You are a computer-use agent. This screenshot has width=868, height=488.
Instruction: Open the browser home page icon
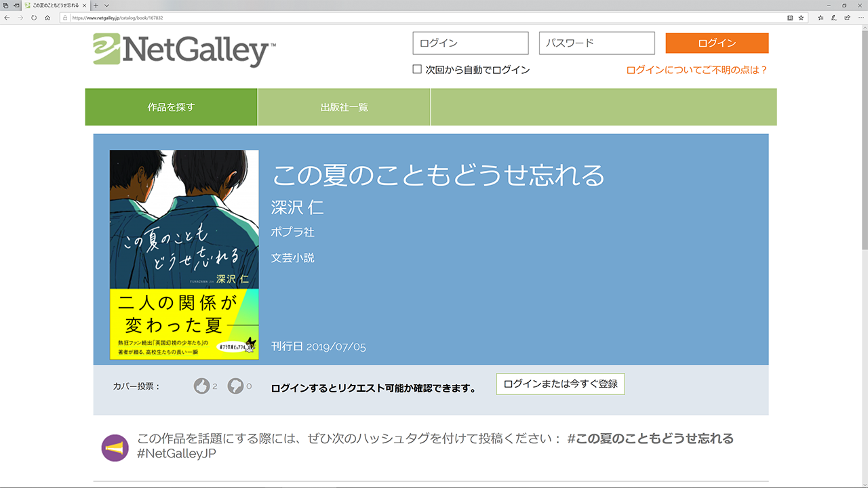click(x=47, y=18)
